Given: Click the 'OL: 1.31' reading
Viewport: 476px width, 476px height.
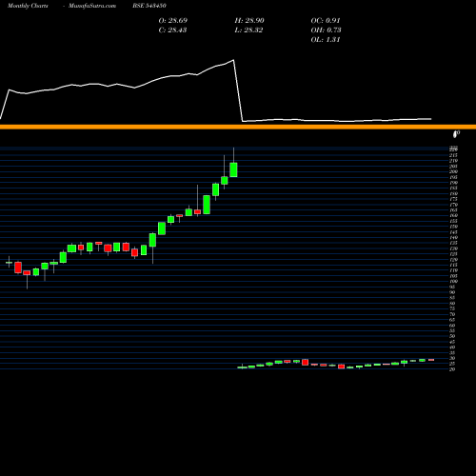Looking at the screenshot, I should (x=326, y=40).
